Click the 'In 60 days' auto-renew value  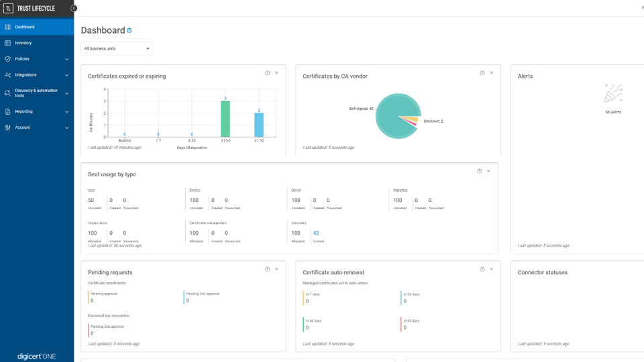307,328
